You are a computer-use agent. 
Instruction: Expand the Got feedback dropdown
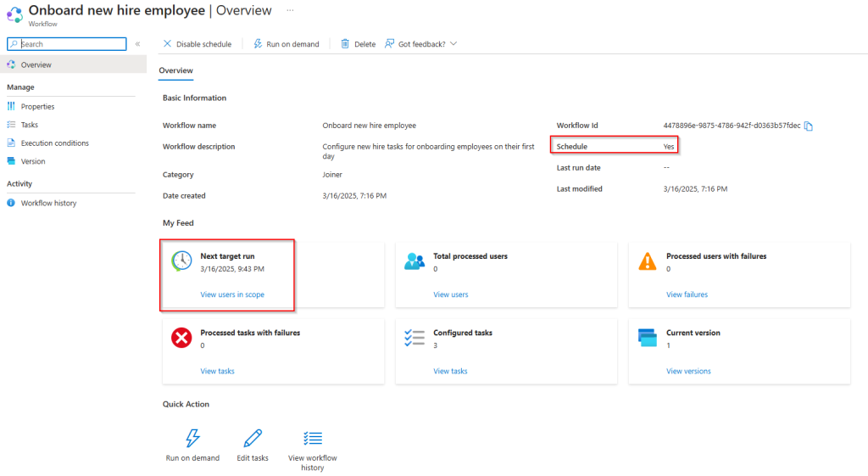point(453,44)
